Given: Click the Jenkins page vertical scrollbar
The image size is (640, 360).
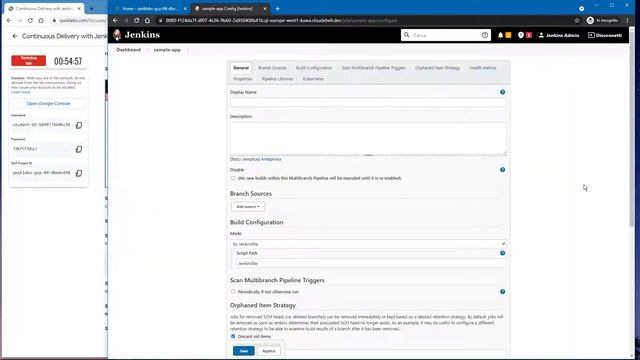Looking at the screenshot, I should coord(632,129).
